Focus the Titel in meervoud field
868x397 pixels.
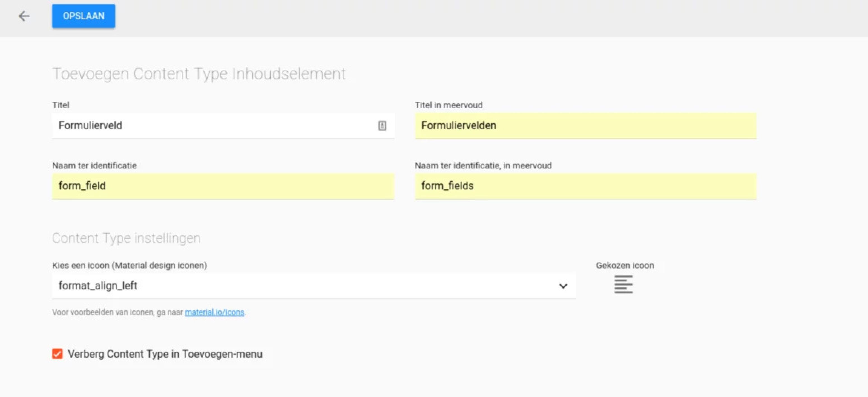click(586, 125)
